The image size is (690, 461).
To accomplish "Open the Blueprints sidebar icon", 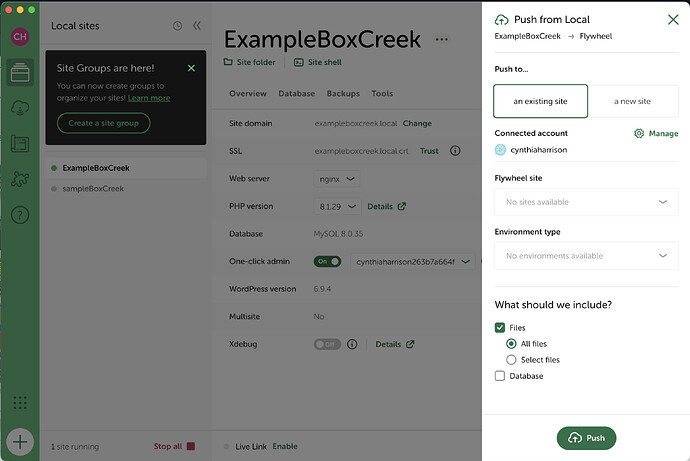I will point(20,144).
